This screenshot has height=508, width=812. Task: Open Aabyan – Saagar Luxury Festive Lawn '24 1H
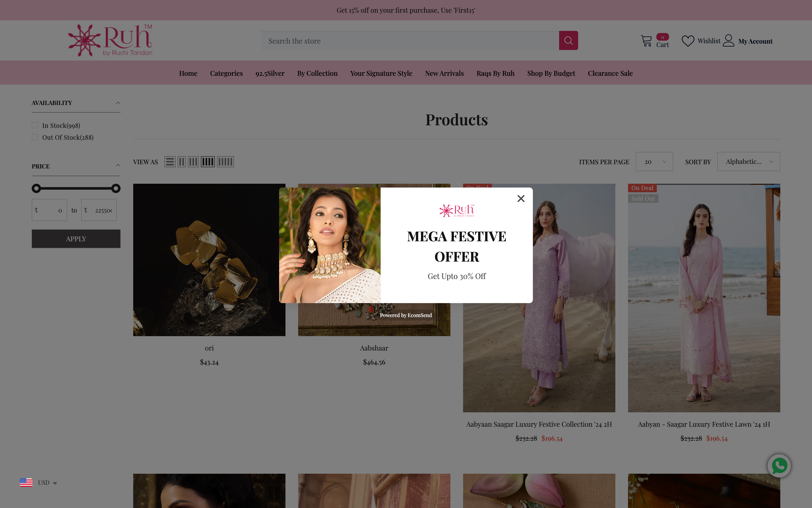pyautogui.click(x=704, y=424)
